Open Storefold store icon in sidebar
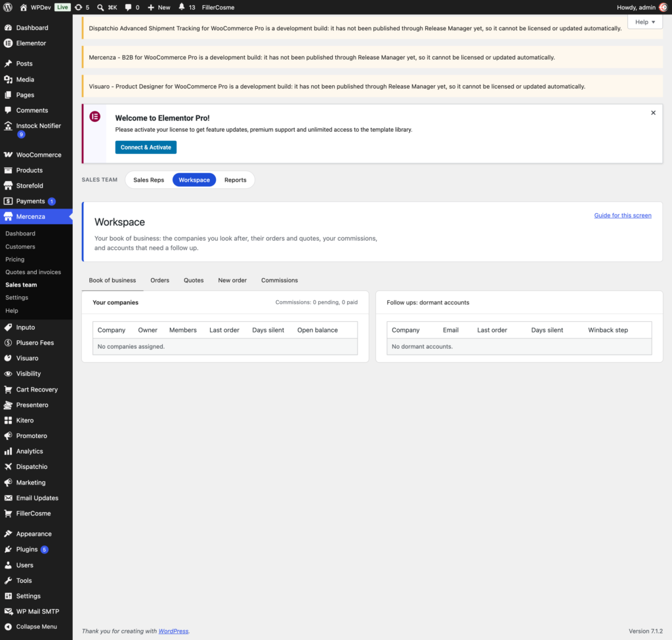Viewport: 672px width, 640px height. (8, 186)
